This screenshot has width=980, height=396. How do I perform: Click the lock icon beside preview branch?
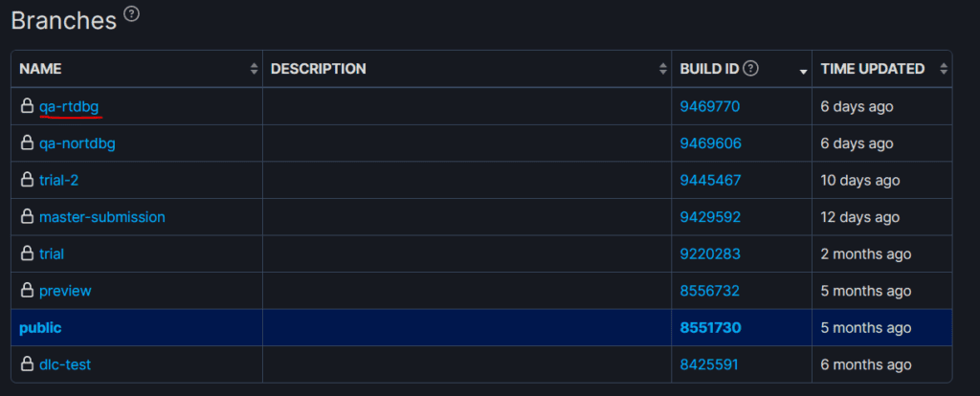coord(27,290)
